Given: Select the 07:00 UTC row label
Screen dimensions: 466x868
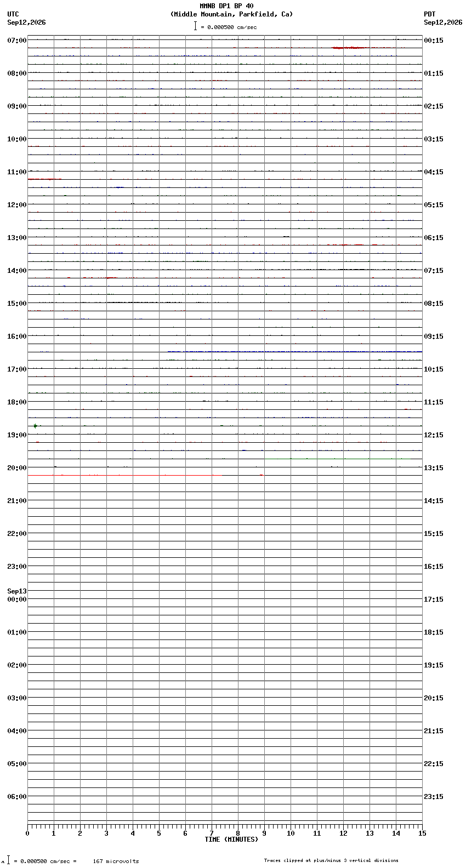Looking at the screenshot, I should (x=17, y=41).
